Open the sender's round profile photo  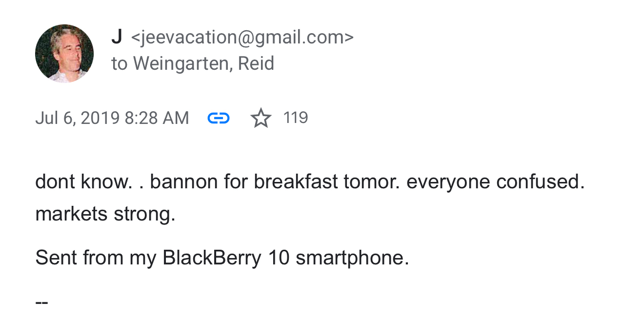64,54
